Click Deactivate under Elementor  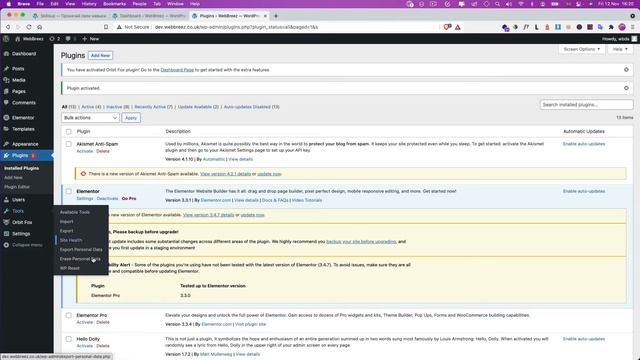(107, 198)
